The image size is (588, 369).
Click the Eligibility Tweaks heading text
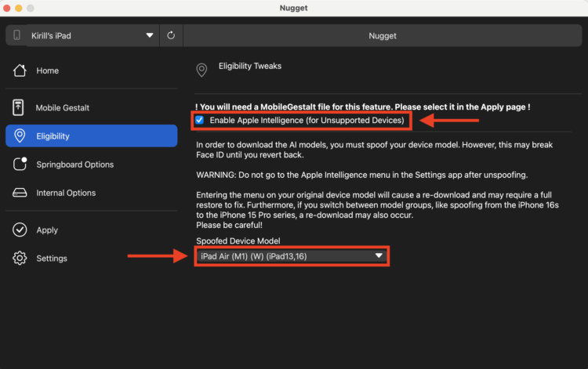250,66
